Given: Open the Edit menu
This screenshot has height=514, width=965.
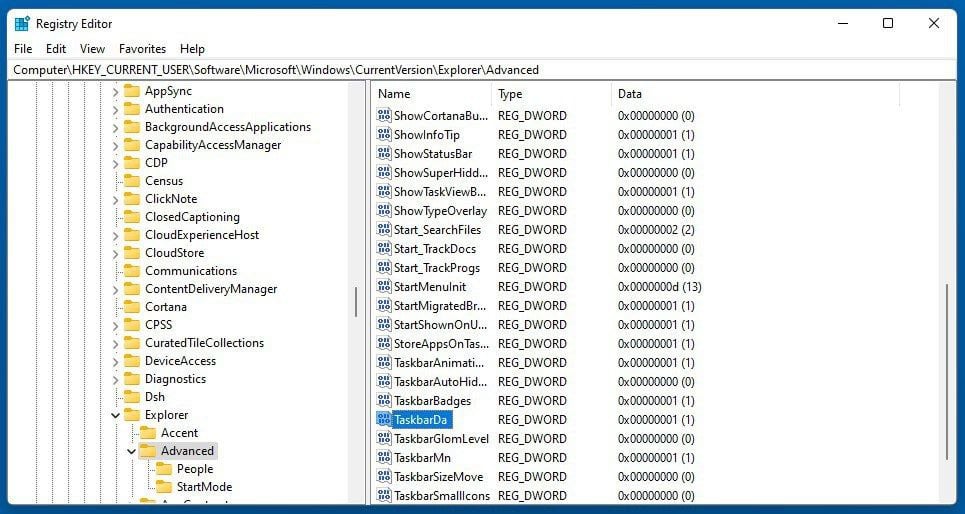Looking at the screenshot, I should 56,49.
